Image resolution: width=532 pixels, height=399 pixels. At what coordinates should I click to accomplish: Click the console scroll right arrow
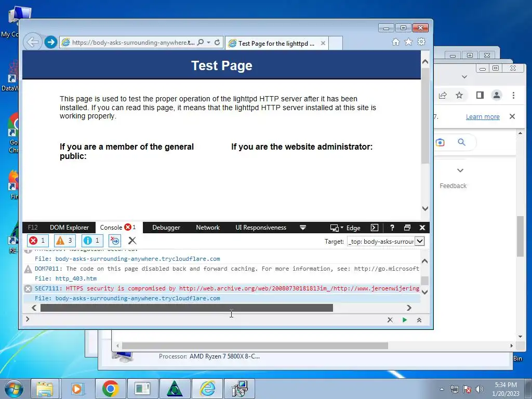409,308
